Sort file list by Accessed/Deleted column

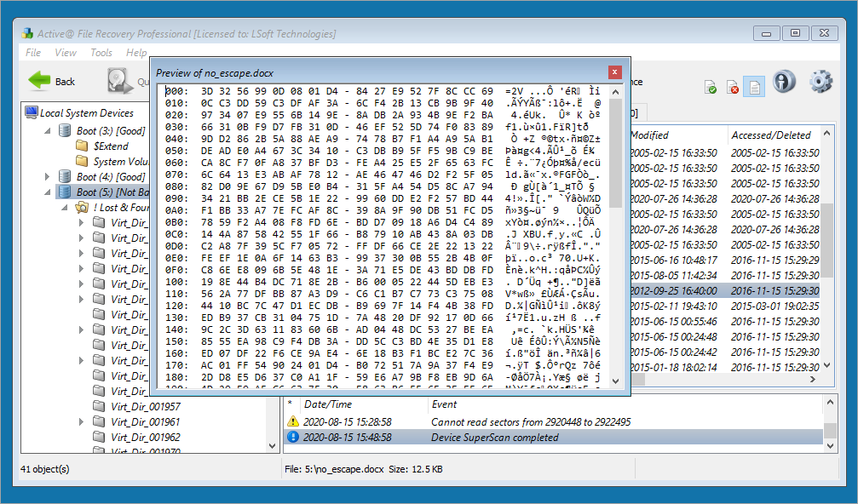tap(772, 135)
